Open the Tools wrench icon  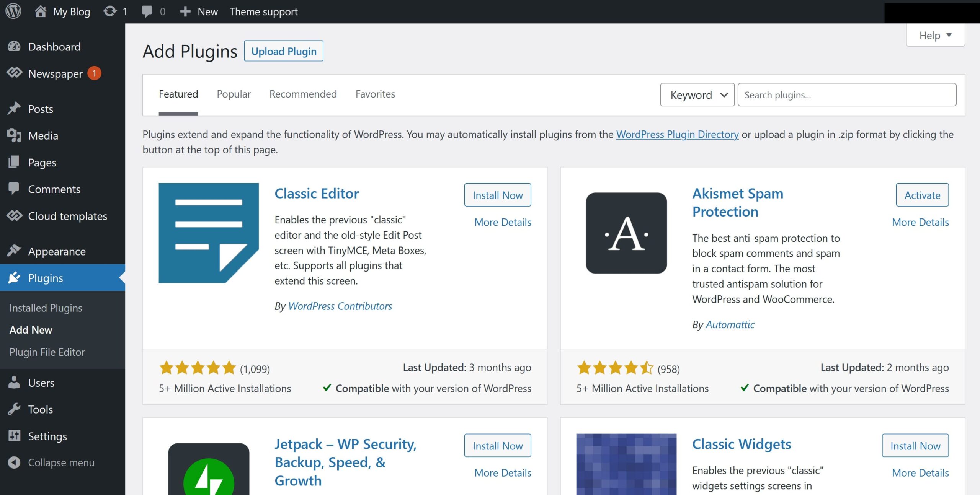14,409
